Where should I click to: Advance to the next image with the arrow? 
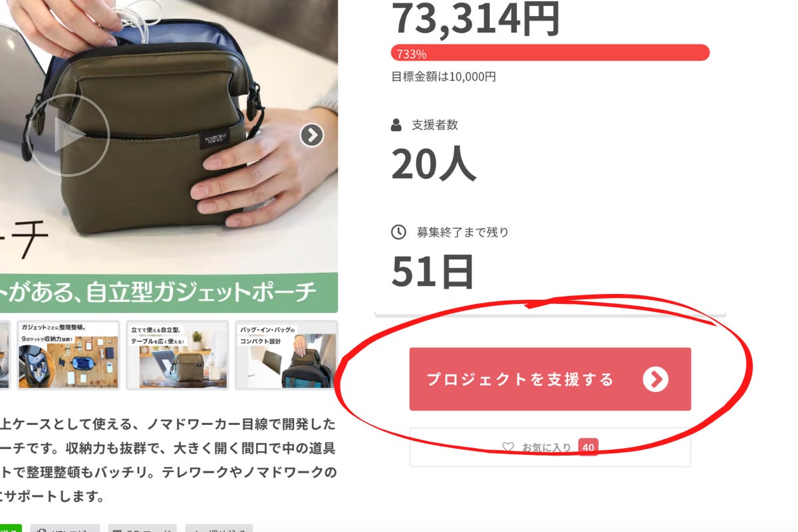tap(312, 135)
